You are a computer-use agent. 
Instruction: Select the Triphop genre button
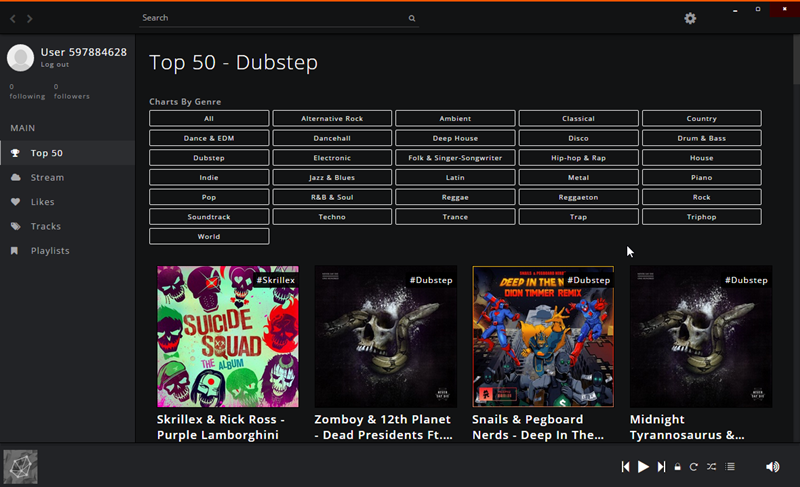pyautogui.click(x=702, y=217)
